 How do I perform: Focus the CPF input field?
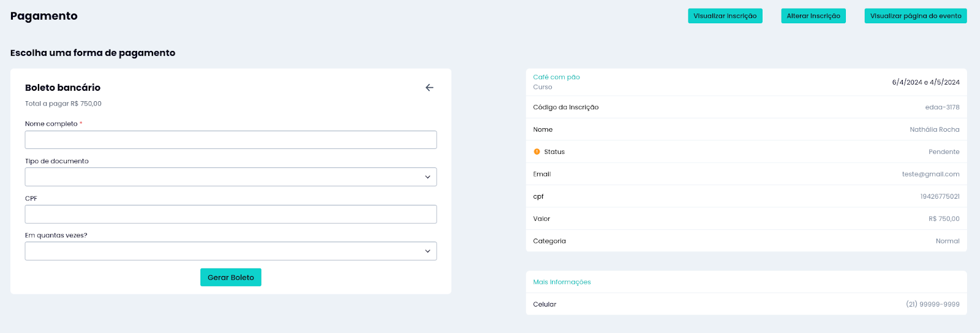(231, 214)
